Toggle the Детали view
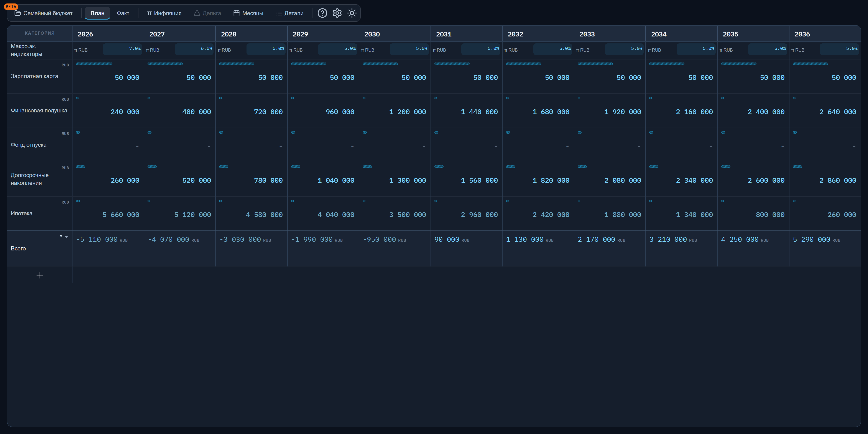Viewport: 868px width, 434px height. 290,13
